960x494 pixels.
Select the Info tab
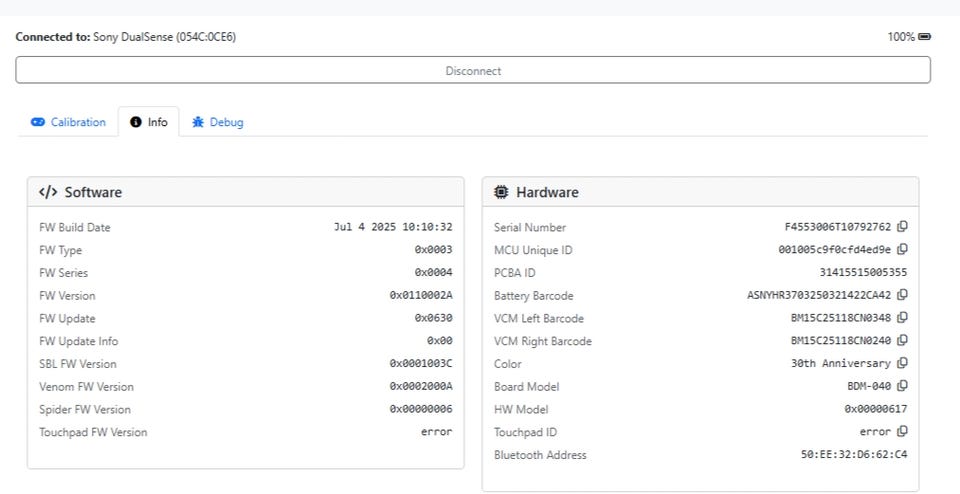(x=149, y=122)
